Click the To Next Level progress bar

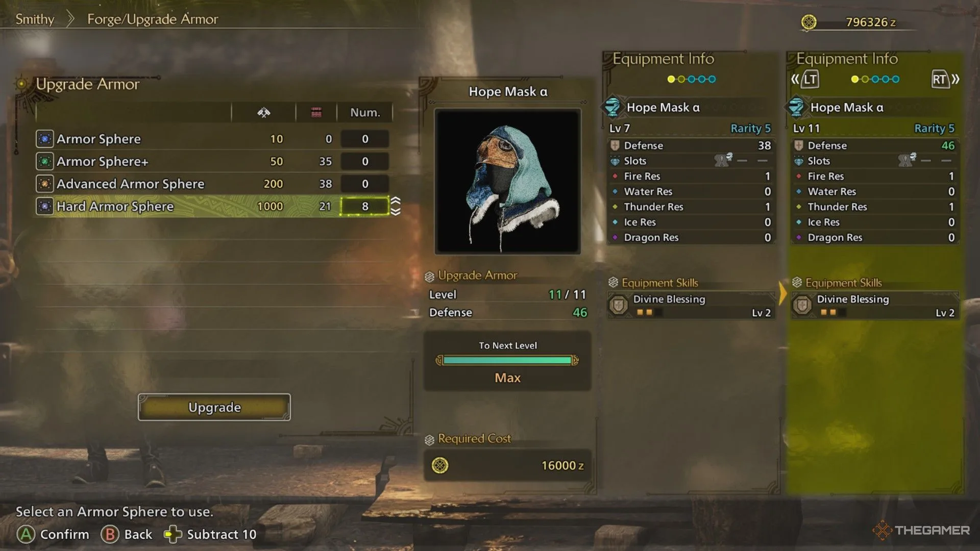507,360
